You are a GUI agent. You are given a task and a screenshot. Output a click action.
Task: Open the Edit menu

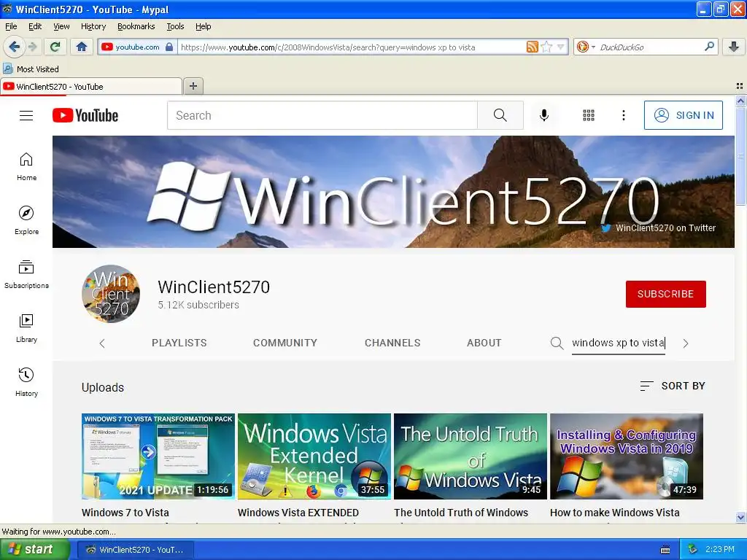(x=35, y=26)
